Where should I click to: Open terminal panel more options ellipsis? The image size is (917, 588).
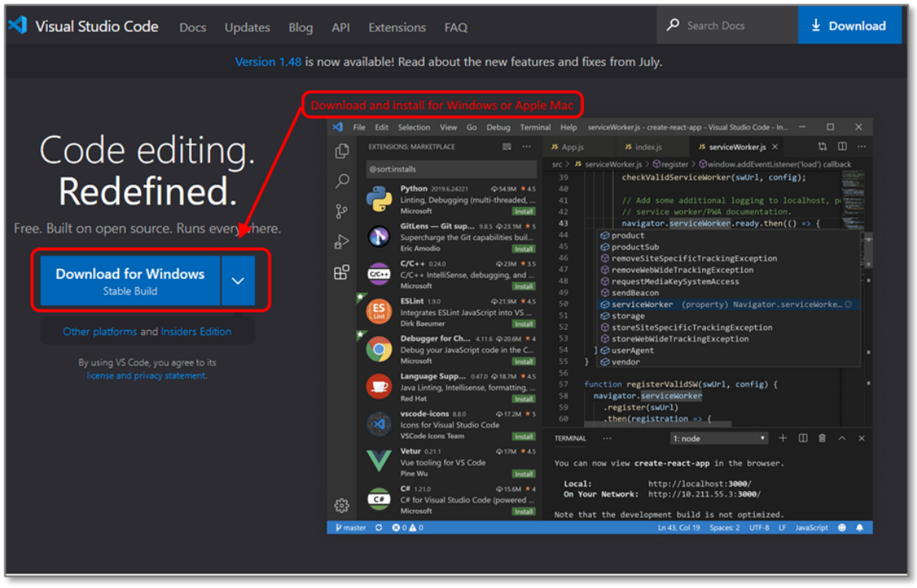(x=607, y=438)
